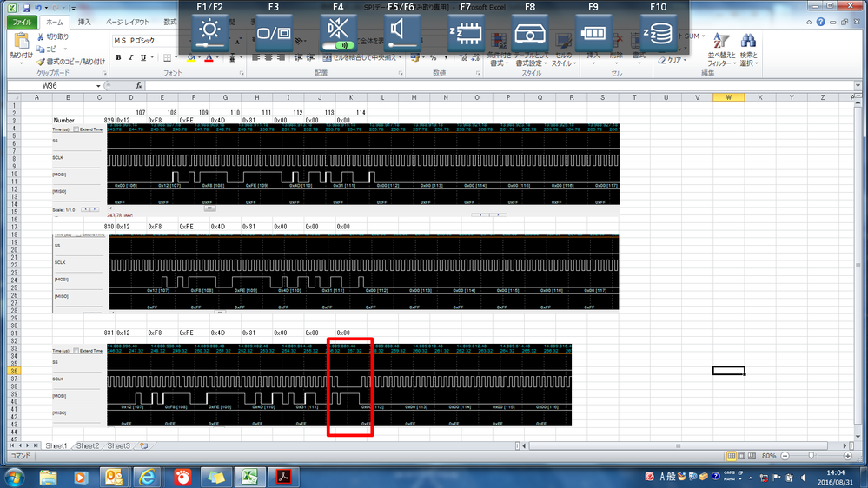Click the Save icon in quick access toolbar
The height and width of the screenshot is (488, 868).
26,8
